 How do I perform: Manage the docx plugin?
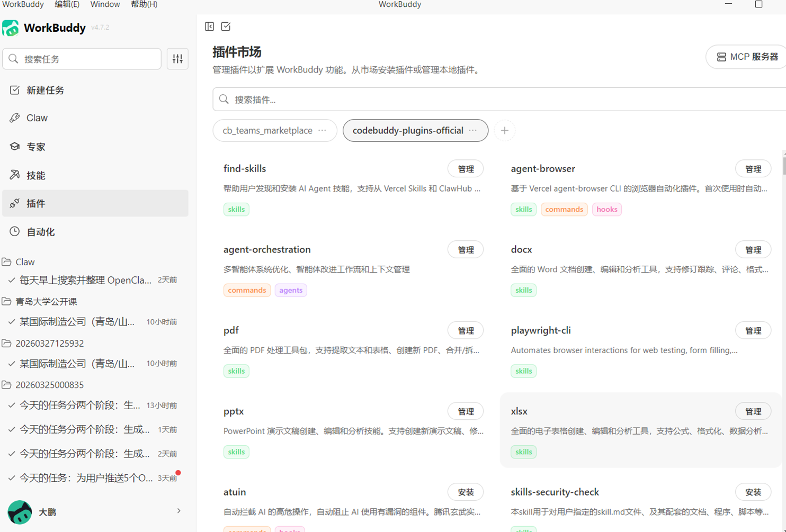tap(753, 250)
